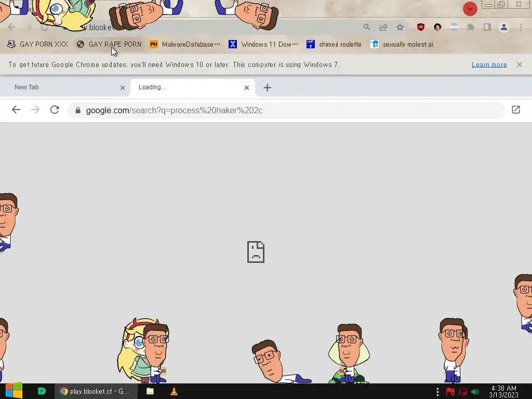Open the Learn more link

(489, 64)
